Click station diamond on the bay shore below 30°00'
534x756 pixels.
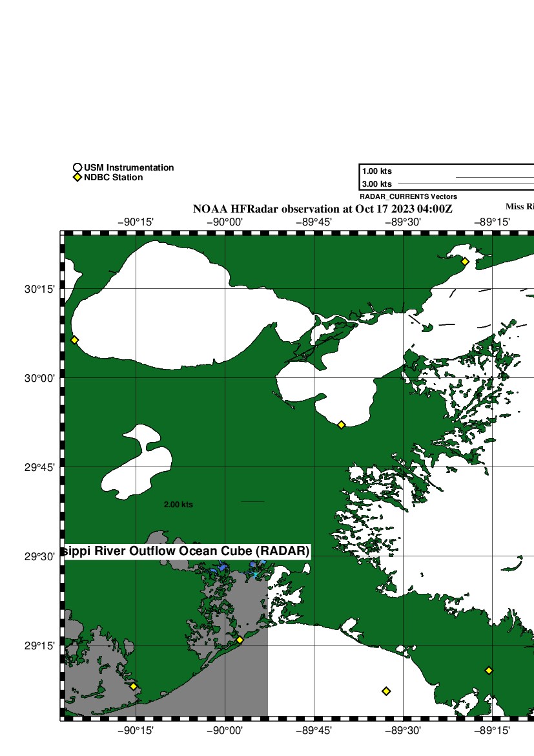point(341,425)
